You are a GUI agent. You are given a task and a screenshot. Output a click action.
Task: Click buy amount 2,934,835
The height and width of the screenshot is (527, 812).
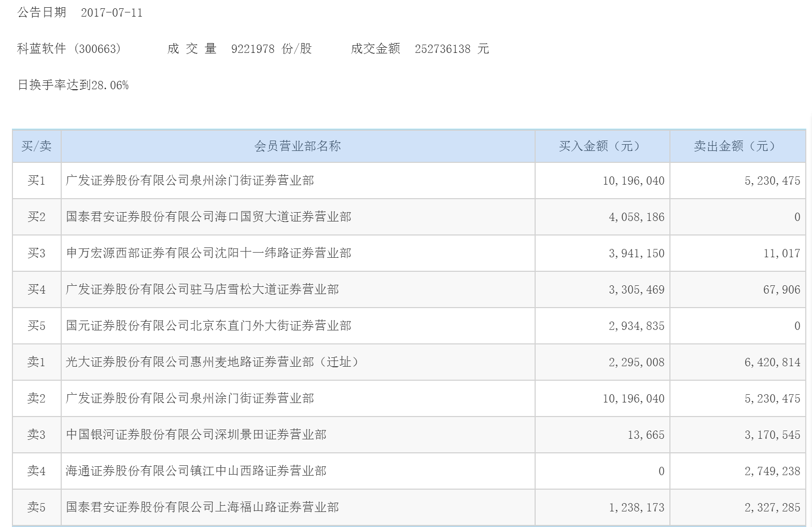click(x=637, y=326)
